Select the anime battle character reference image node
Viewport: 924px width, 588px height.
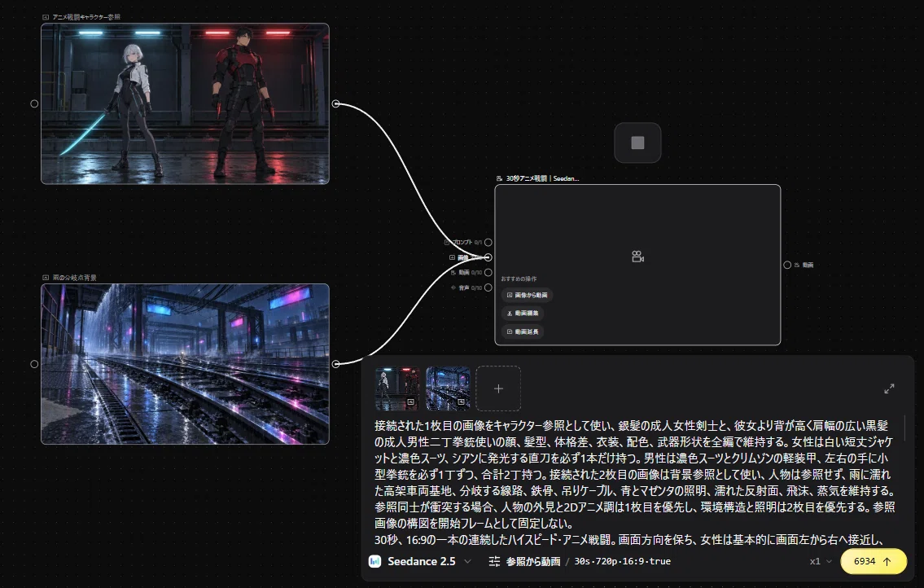(185, 103)
